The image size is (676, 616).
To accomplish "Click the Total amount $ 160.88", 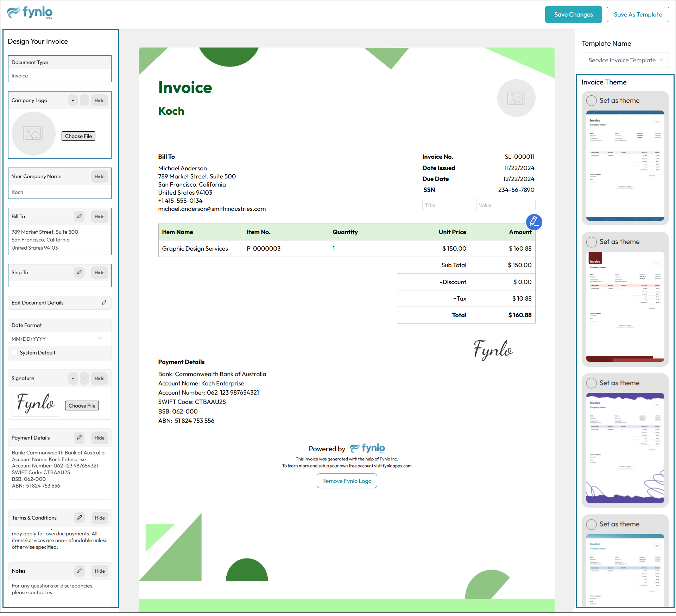I will tap(520, 315).
